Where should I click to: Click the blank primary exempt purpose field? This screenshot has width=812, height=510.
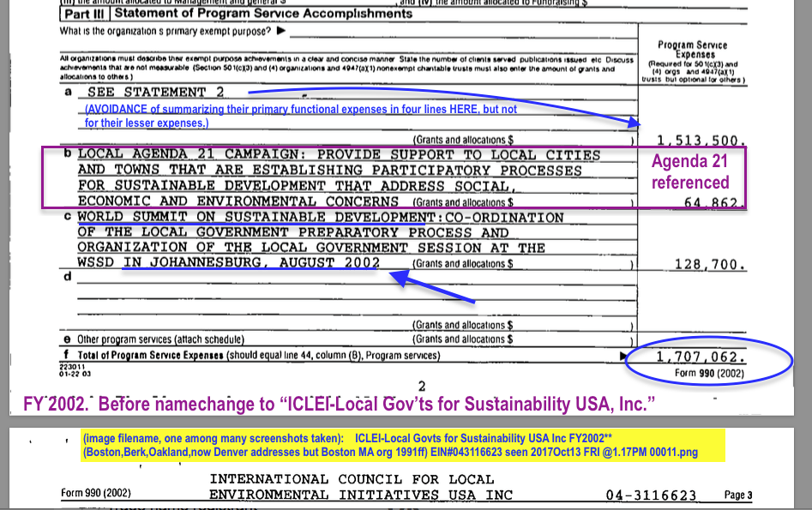pos(463,33)
